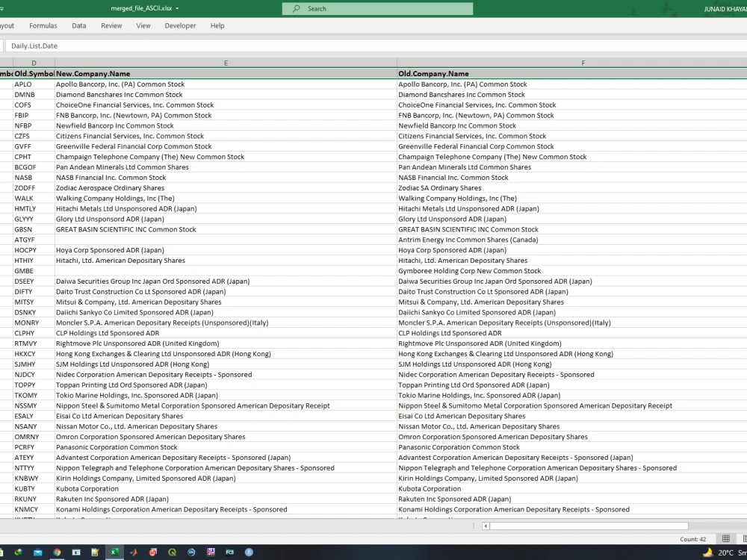
Task: Select the Old.Symbol header cell
Action: tap(34, 74)
